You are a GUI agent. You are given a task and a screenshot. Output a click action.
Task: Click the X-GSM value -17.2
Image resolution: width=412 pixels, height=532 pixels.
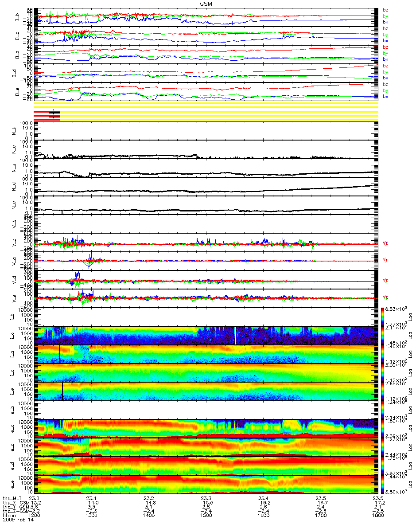point(377,503)
